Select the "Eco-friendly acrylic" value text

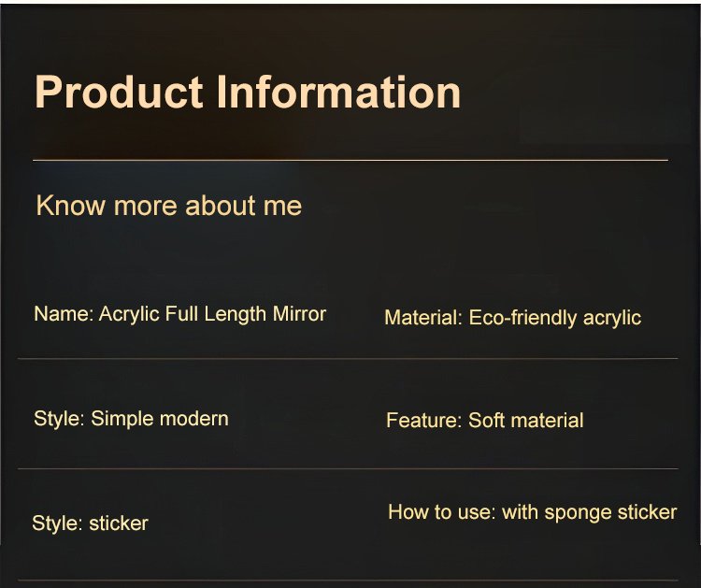coord(555,318)
